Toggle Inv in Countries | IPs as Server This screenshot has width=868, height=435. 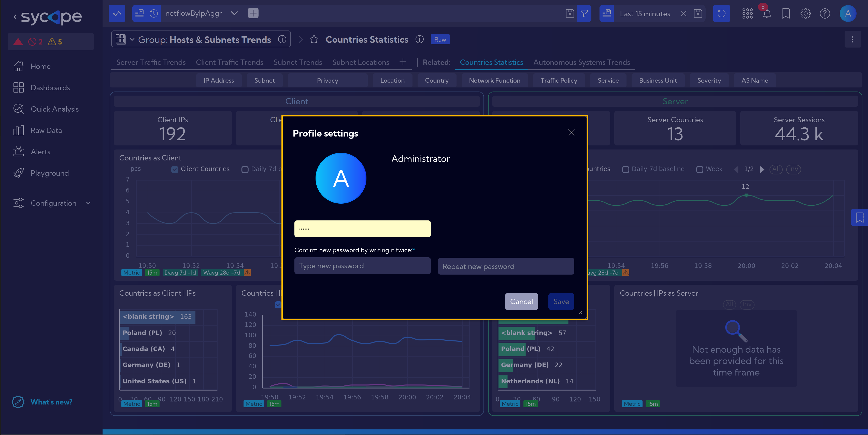click(747, 304)
